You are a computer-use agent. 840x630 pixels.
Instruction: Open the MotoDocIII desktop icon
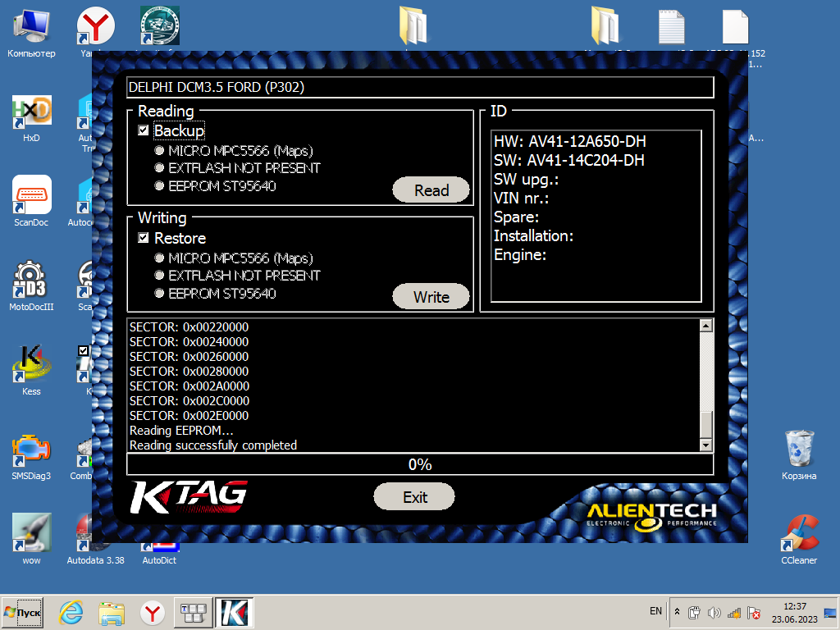pyautogui.click(x=31, y=281)
